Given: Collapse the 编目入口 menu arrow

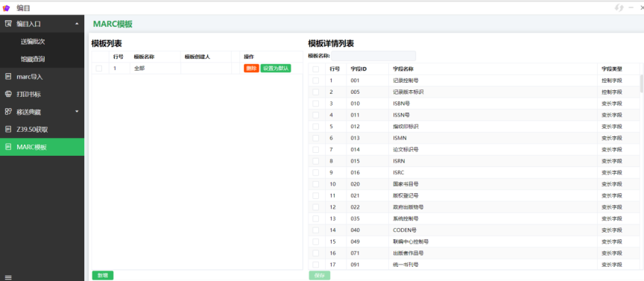Looking at the screenshot, I should 77,24.
